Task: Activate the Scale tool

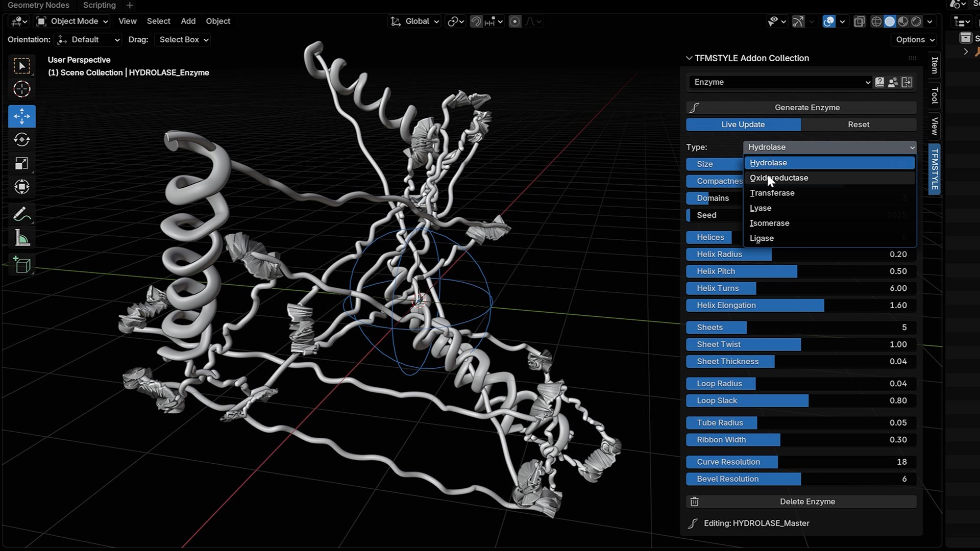Action: pyautogui.click(x=21, y=163)
